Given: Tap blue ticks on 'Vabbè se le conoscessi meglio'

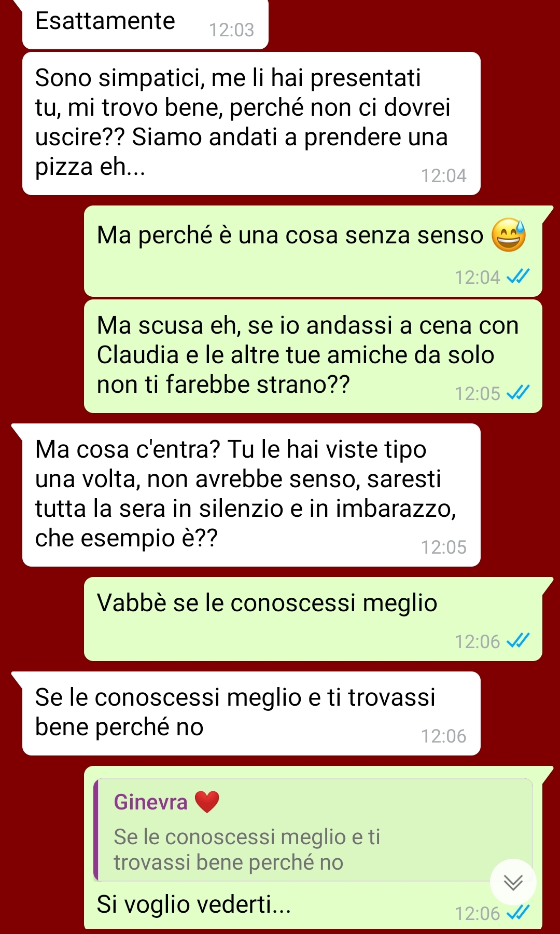Looking at the screenshot, I should click(518, 641).
